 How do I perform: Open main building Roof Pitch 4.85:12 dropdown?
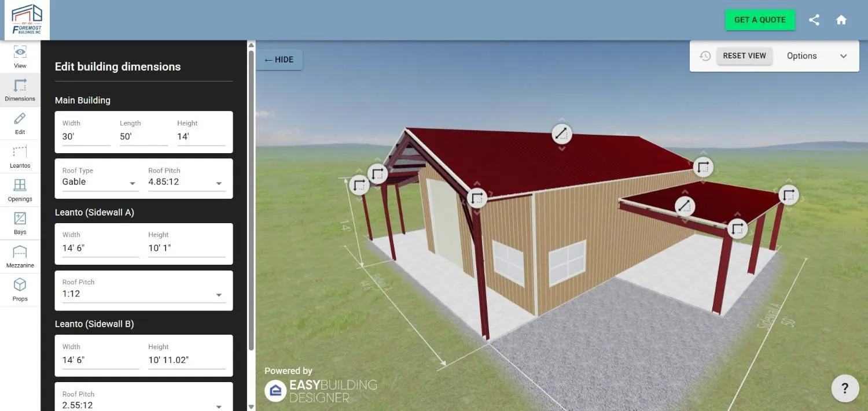[186, 182]
